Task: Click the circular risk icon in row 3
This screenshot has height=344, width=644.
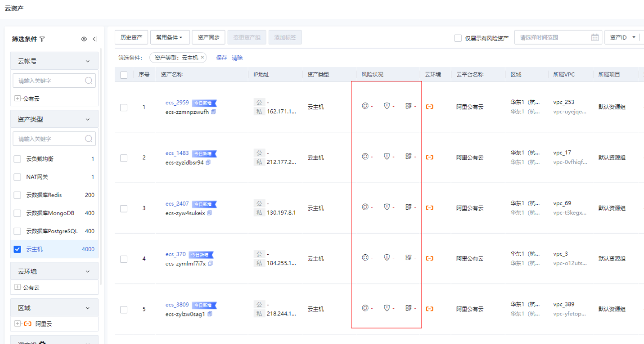Action: (x=365, y=207)
